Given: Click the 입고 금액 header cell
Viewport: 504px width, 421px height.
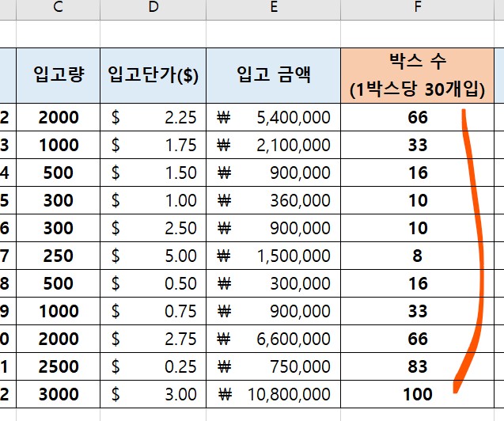Looking at the screenshot, I should click(x=273, y=75).
